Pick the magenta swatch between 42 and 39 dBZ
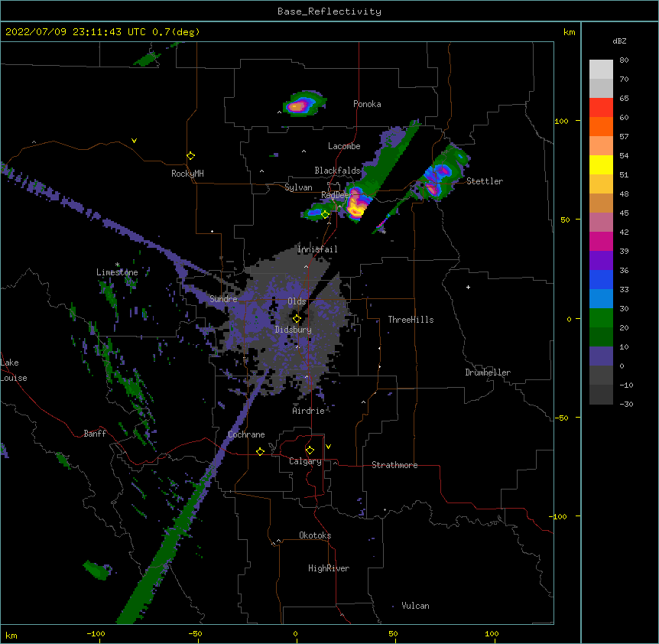659x644 pixels. pyautogui.click(x=601, y=241)
